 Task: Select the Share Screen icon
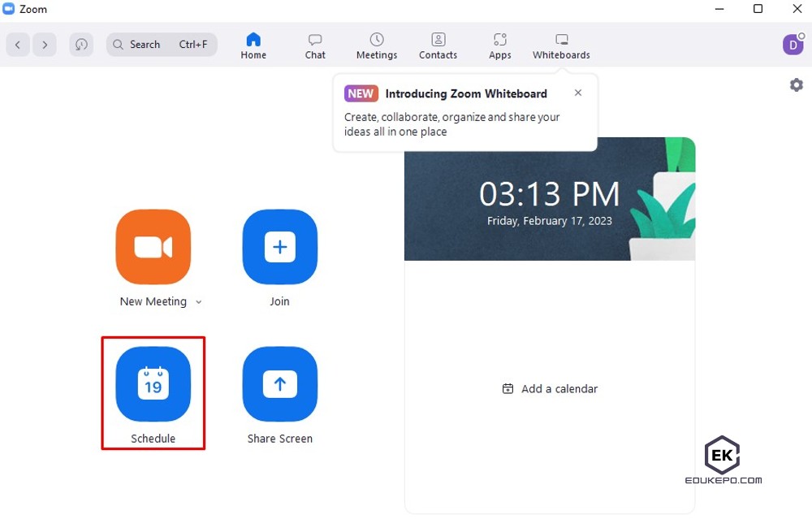[279, 384]
